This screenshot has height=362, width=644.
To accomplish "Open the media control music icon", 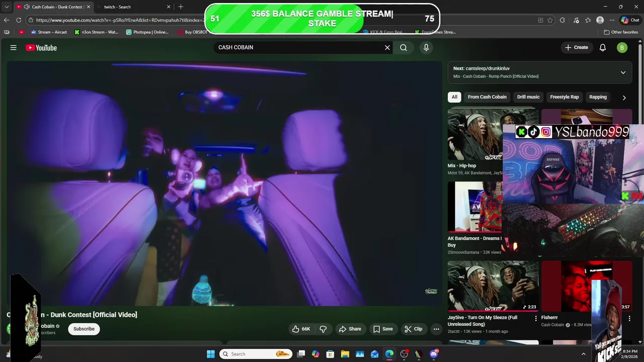I will coord(576,20).
